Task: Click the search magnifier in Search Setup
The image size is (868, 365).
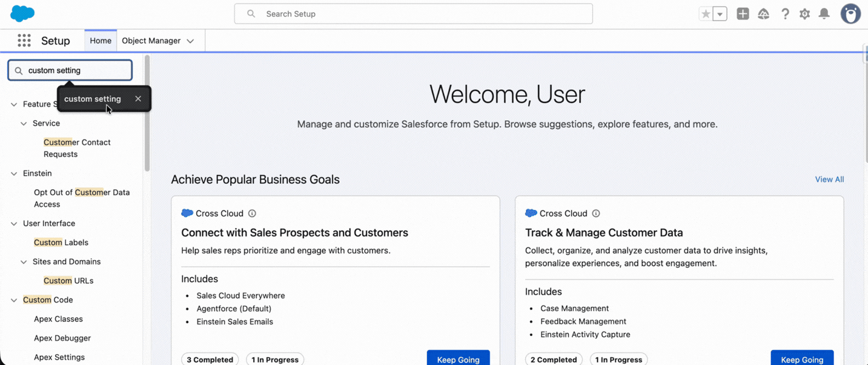Action: [x=251, y=14]
